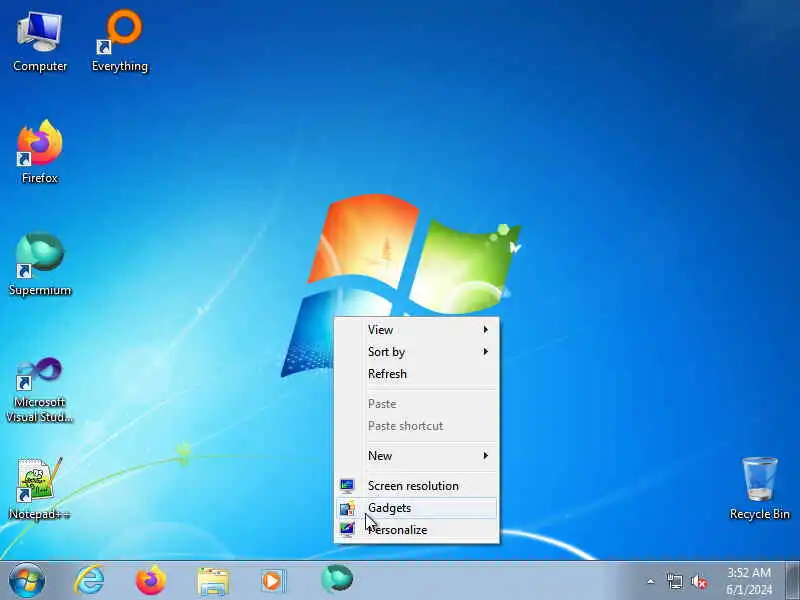This screenshot has width=800, height=600.
Task: Open Windows Explorer from the taskbar
Action: (213, 582)
